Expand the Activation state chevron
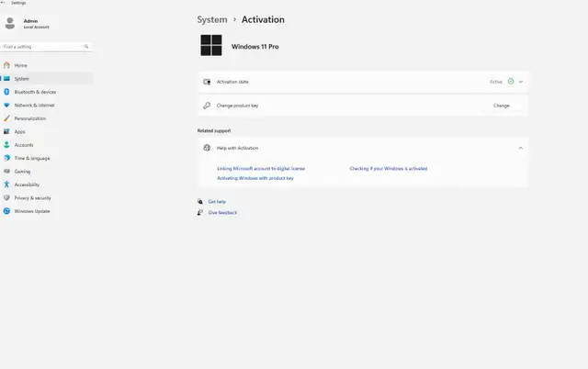 pyautogui.click(x=521, y=82)
